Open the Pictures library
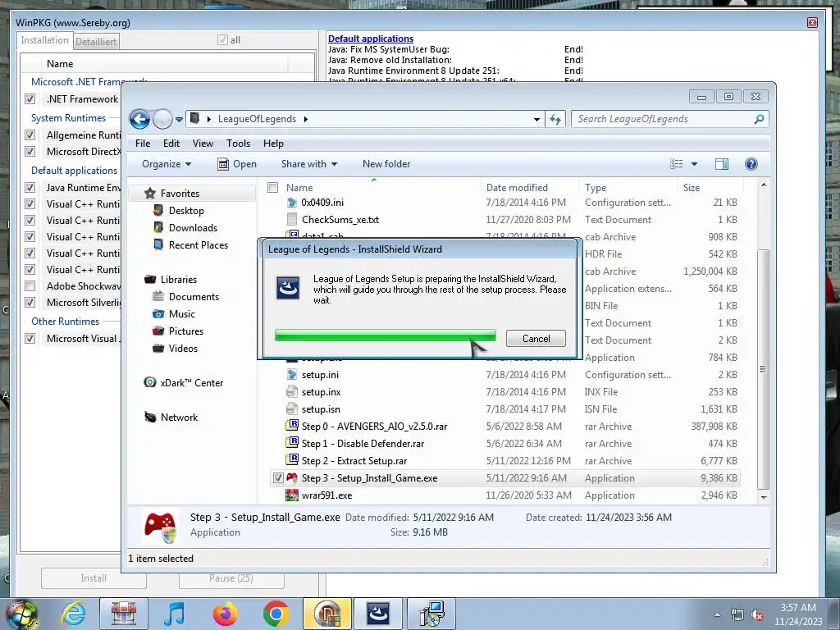Screen dimensions: 840x630 pos(186,331)
